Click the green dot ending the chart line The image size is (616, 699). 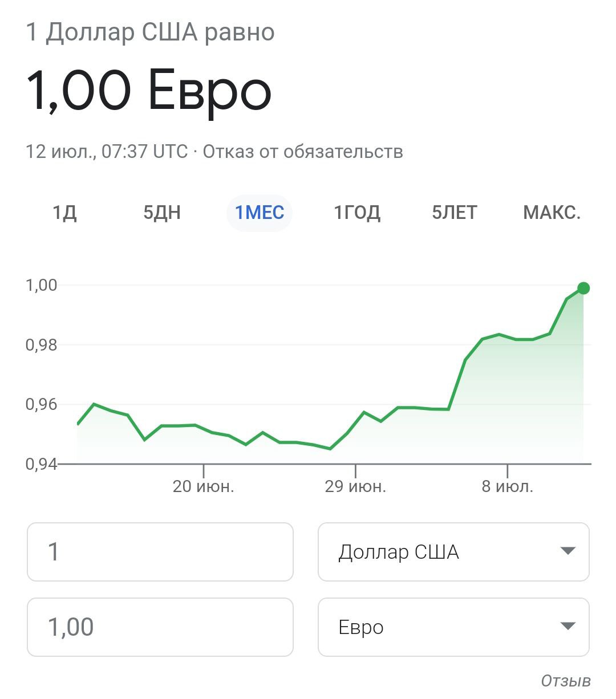pos(583,288)
